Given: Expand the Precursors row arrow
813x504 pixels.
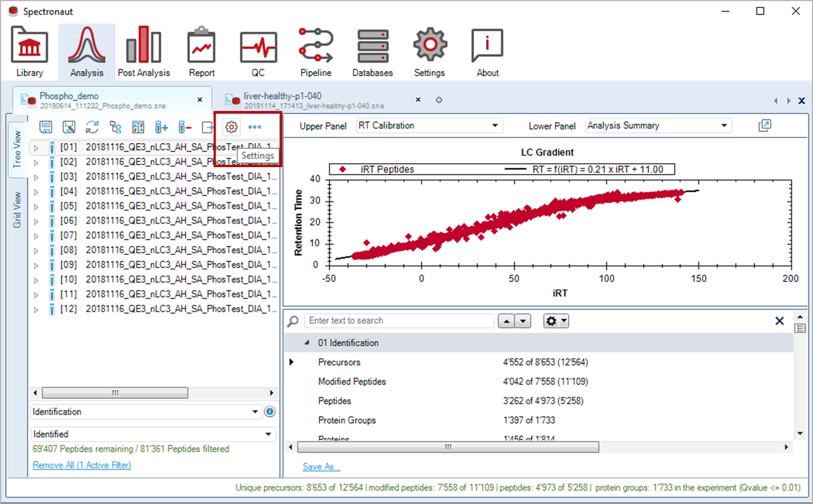Looking at the screenshot, I should point(291,362).
